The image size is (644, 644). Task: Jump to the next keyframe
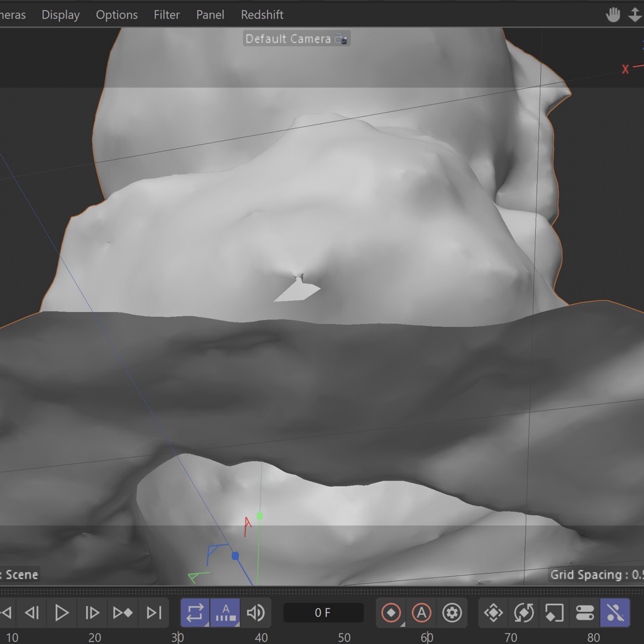click(123, 613)
